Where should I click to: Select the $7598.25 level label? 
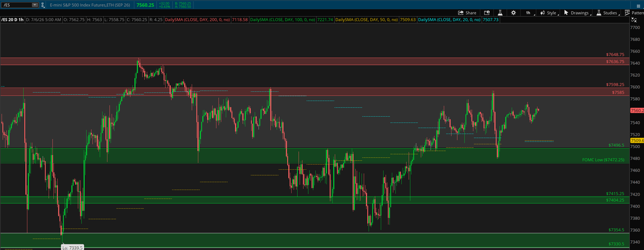tap(614, 85)
